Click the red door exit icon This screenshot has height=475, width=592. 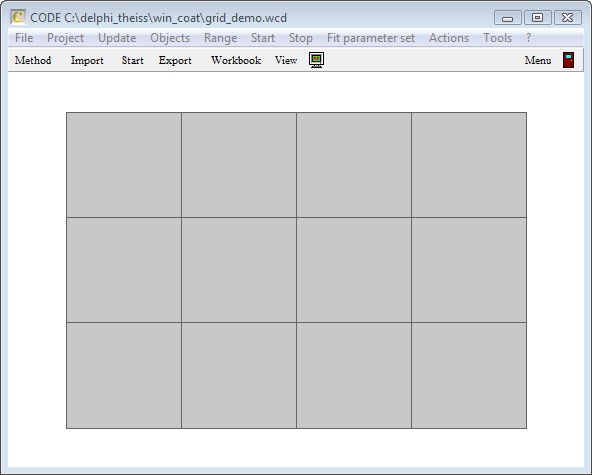pyautogui.click(x=568, y=60)
